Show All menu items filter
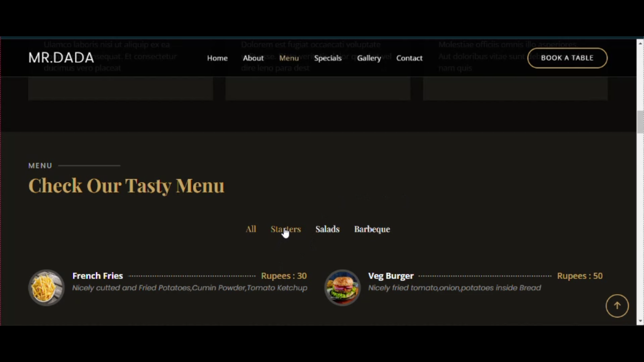This screenshot has height=362, width=644. 251,229
